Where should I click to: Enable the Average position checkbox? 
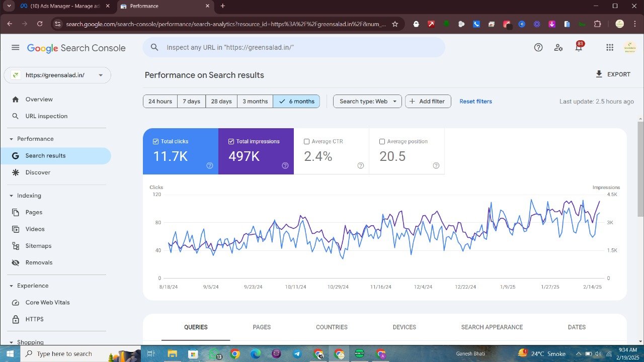pos(382,142)
